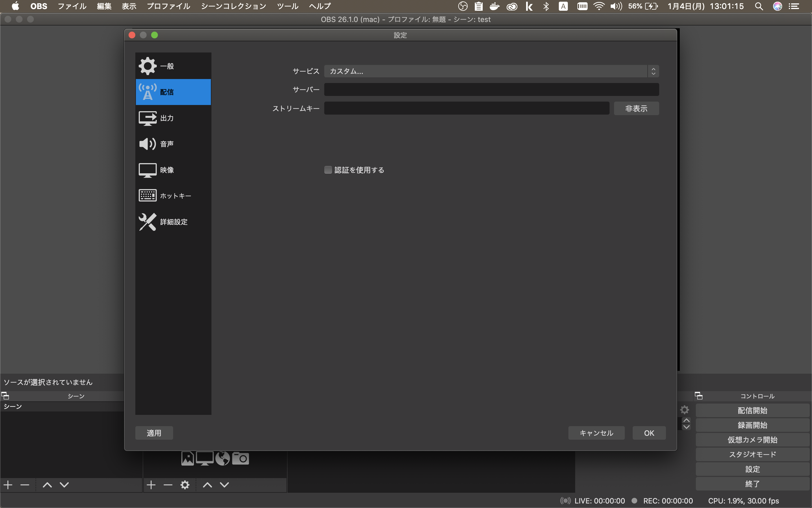The image size is (812, 508).
Task: Click the 適用 (Apply) button
Action: [154, 433]
